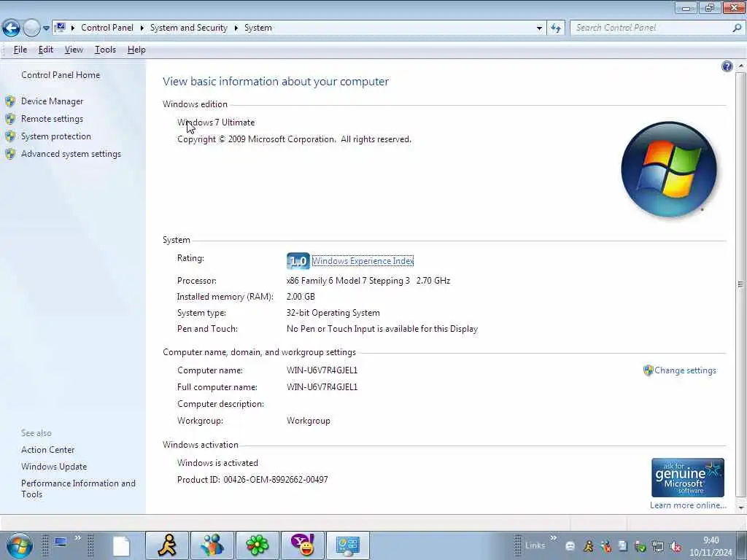The image size is (747, 560).
Task: Click the Control Panel breadcrumb
Action: (107, 28)
